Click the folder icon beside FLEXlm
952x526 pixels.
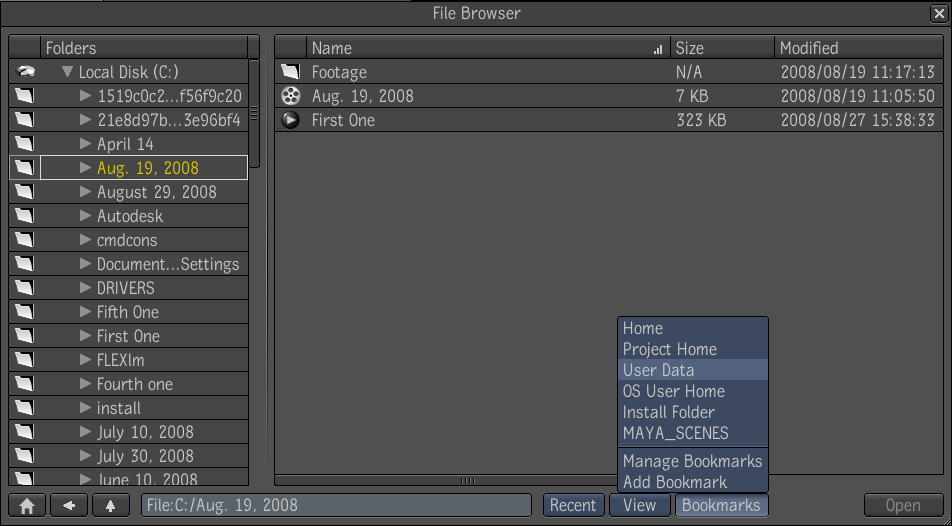24,360
